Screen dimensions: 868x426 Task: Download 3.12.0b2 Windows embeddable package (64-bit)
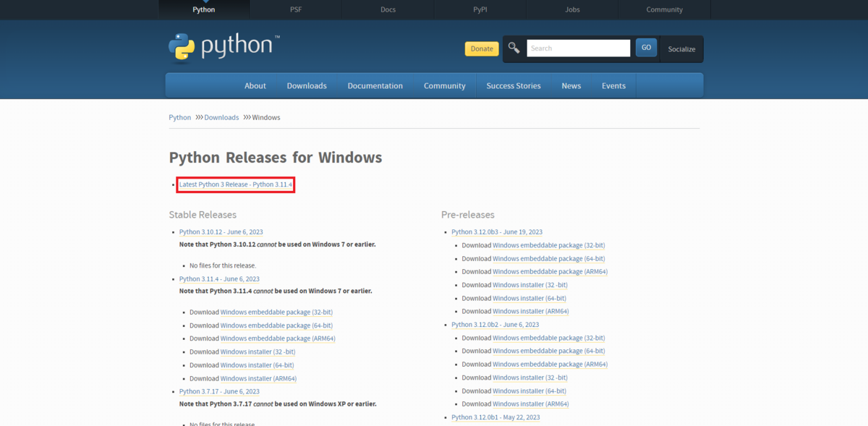pyautogui.click(x=549, y=351)
